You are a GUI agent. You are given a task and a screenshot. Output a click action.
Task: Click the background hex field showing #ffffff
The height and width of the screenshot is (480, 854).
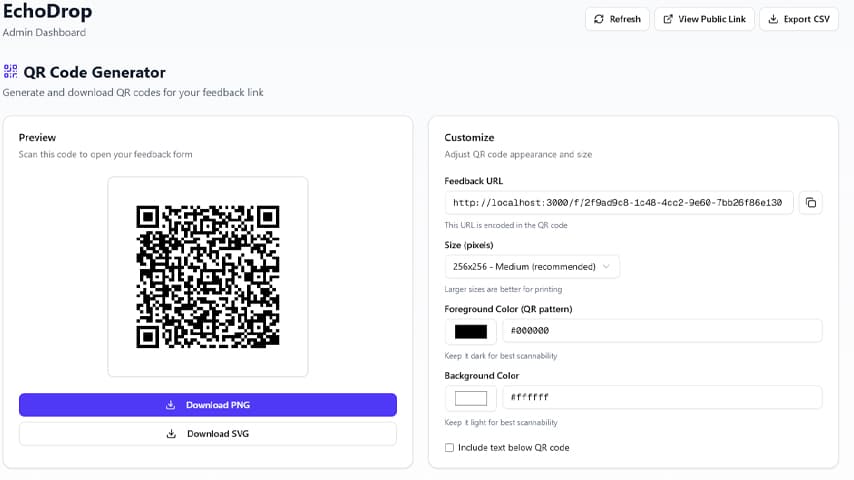click(661, 398)
